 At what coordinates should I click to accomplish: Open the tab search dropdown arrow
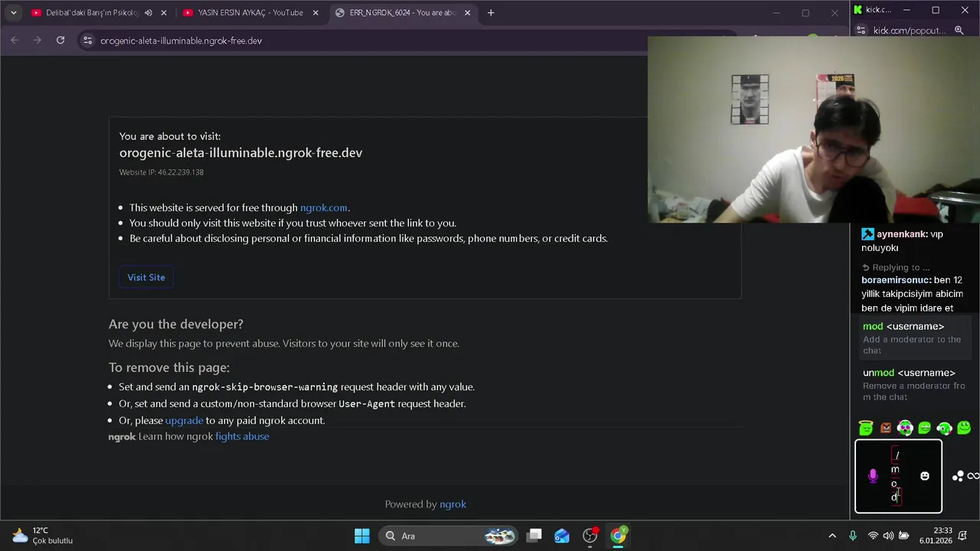(13, 12)
